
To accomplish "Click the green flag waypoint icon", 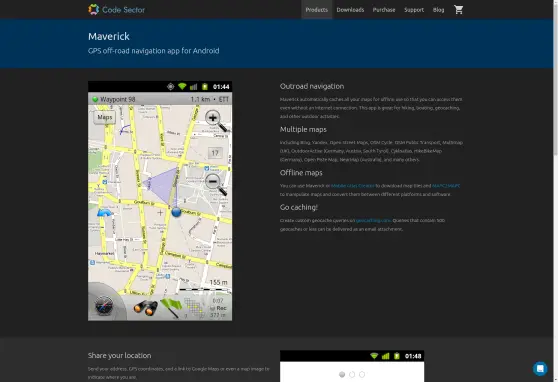I will click(x=172, y=307).
